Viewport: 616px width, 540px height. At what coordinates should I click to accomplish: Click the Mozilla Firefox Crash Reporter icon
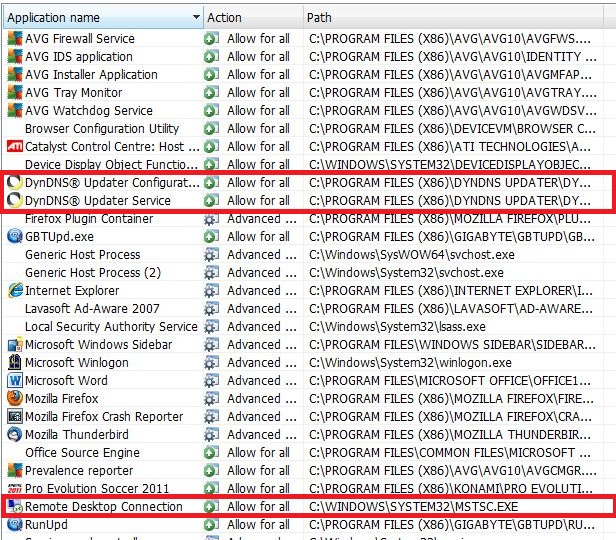(15, 417)
